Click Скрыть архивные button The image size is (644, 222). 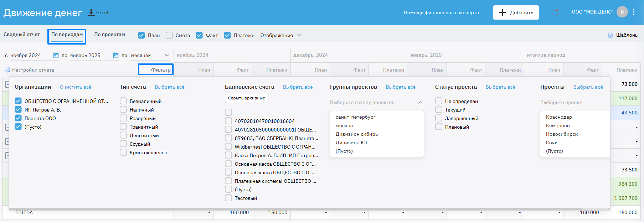[x=247, y=98]
